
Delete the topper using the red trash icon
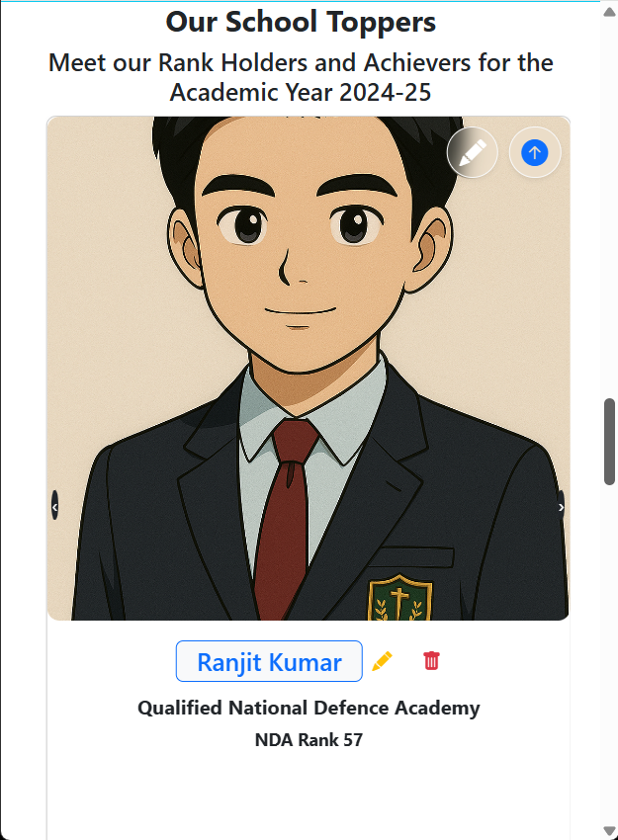(431, 660)
